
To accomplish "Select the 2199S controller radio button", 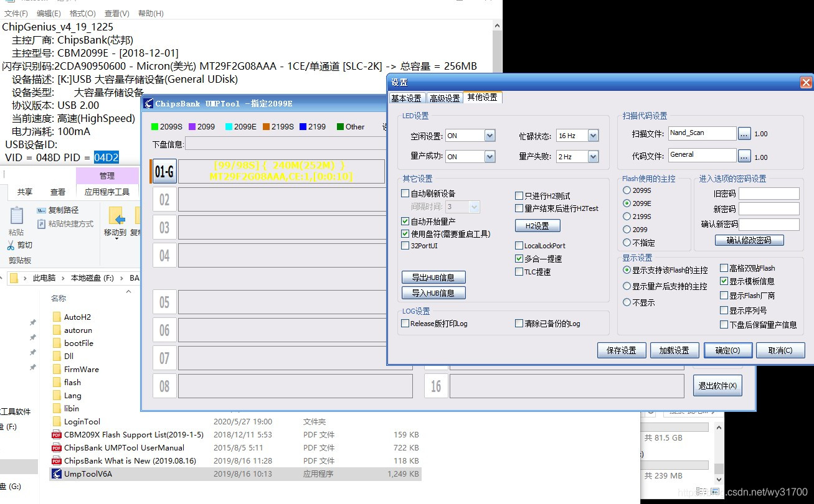I will coord(627,217).
